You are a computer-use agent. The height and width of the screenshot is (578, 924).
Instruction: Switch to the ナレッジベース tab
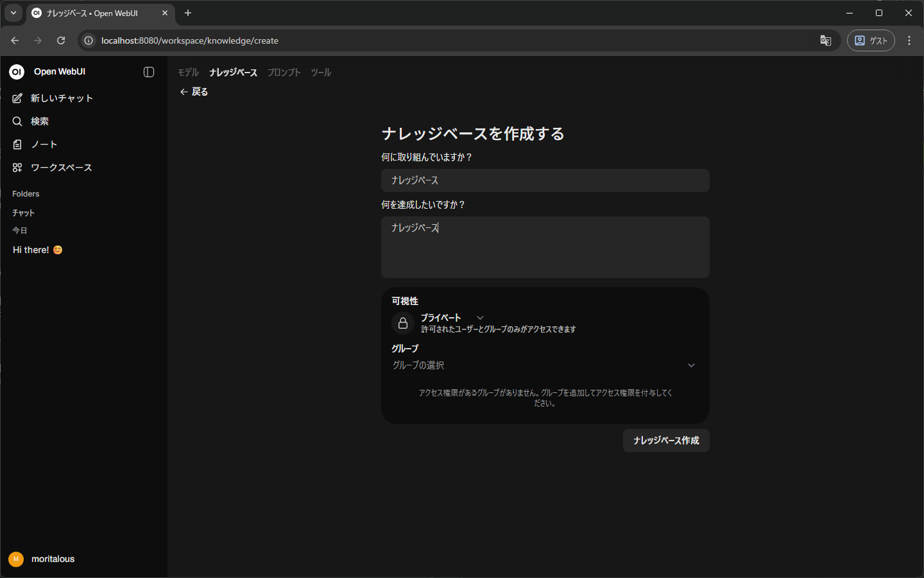pos(233,73)
